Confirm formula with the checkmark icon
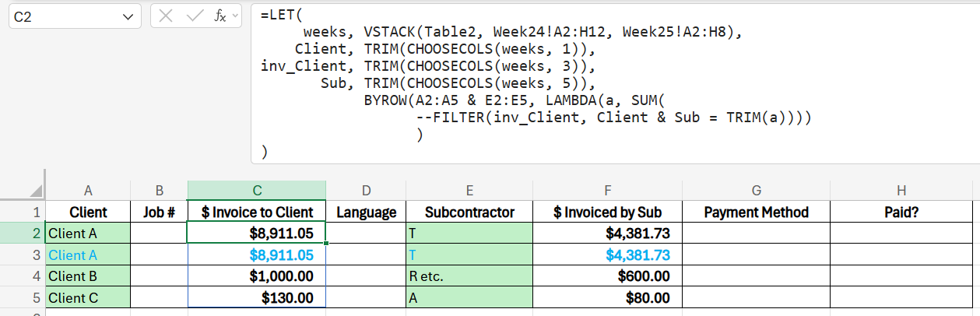This screenshot has height=316, width=980. (193, 16)
